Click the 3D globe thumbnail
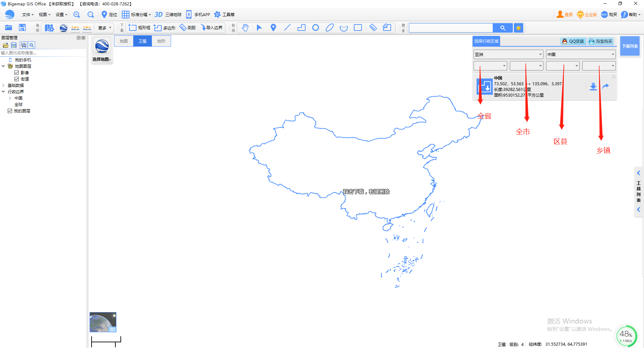 coord(103,322)
